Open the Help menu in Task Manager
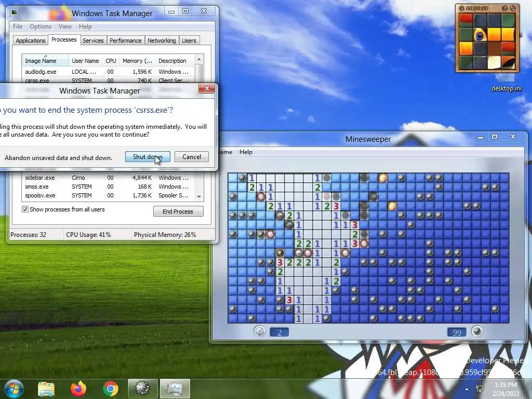 point(85,26)
